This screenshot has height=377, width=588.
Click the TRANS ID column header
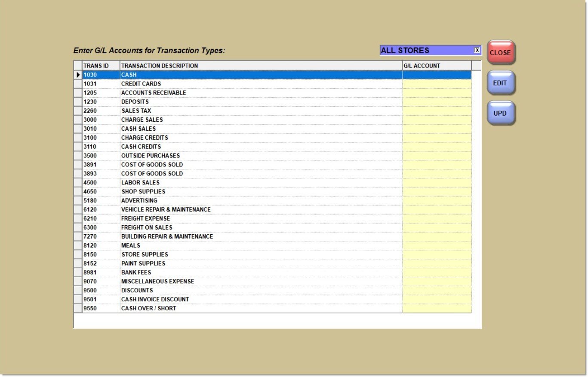(101, 66)
